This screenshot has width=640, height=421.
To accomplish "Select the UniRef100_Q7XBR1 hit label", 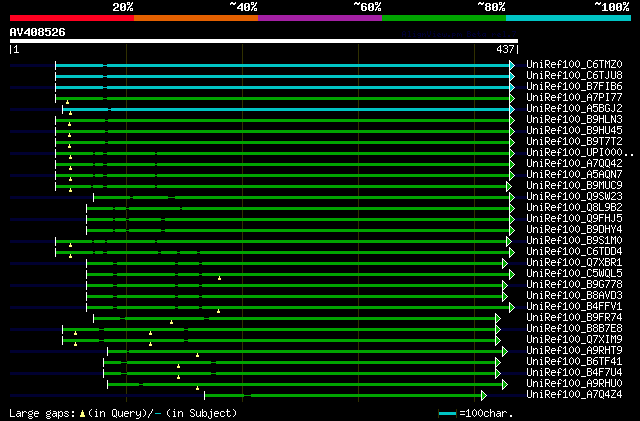I will 574,263.
